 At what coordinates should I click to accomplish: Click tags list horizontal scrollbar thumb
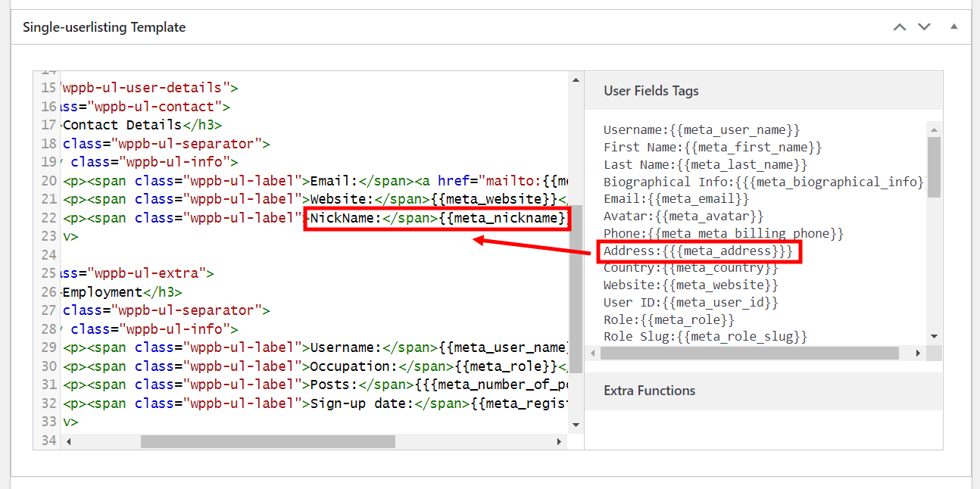click(750, 354)
